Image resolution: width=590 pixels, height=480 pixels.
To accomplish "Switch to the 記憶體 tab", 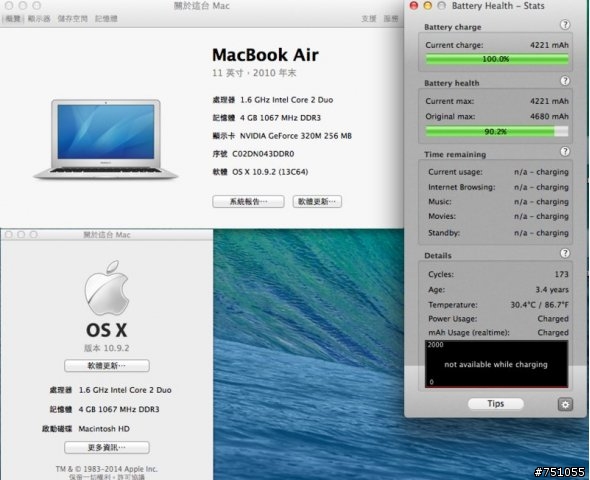I will pyautogui.click(x=106, y=18).
